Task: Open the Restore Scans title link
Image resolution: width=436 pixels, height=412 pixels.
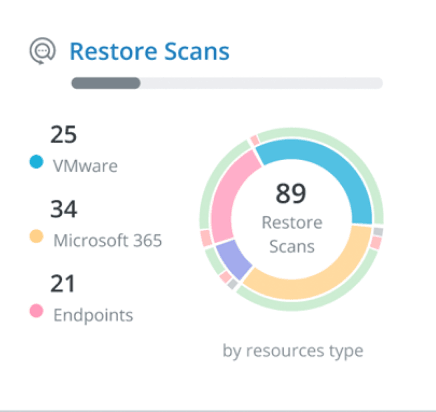Action: point(149,51)
